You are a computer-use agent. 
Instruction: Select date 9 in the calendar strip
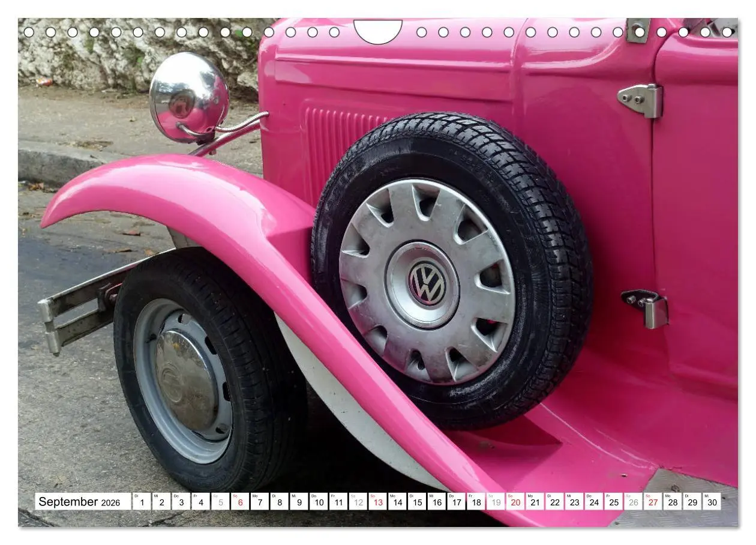coord(299,502)
